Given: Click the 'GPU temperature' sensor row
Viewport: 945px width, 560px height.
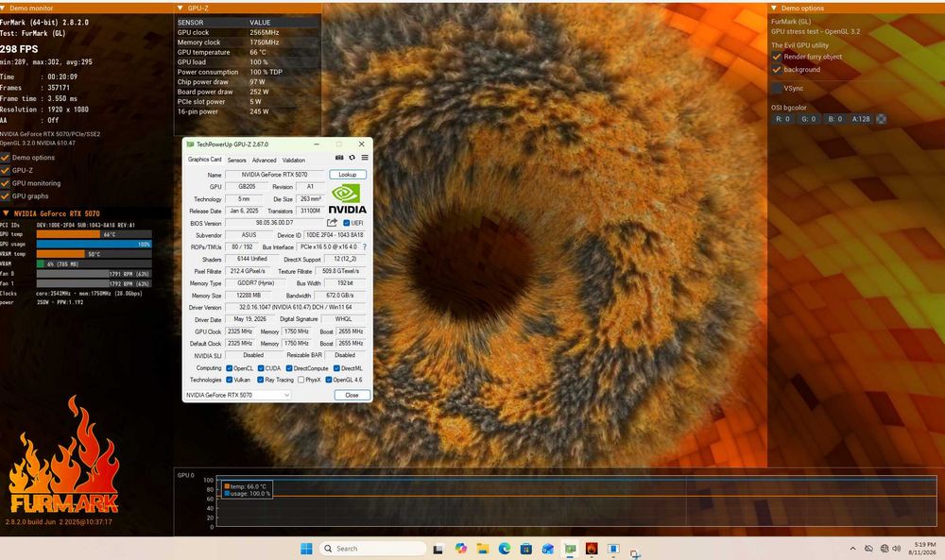Looking at the screenshot, I should click(x=247, y=52).
